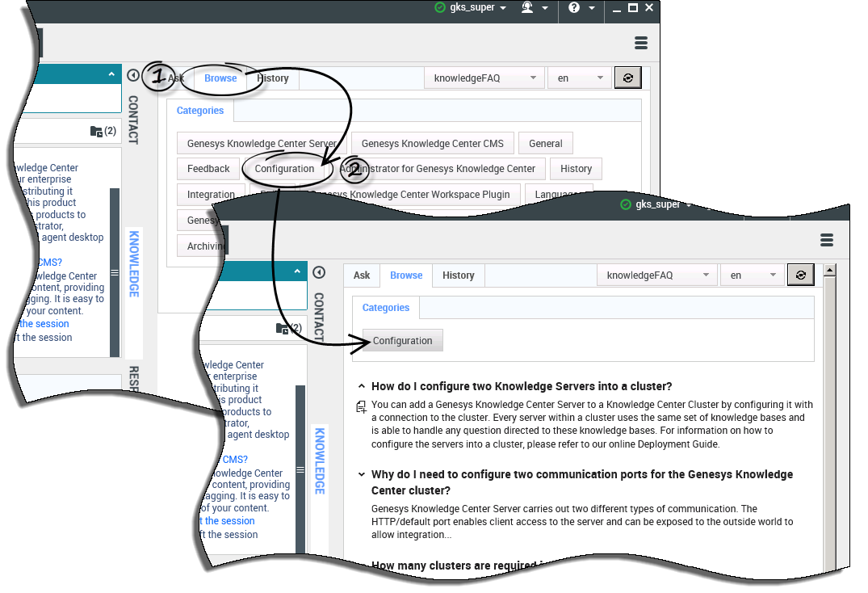The height and width of the screenshot is (593, 868).
Task: Click the Genesys Knowledge Center Server category
Action: click(x=262, y=144)
